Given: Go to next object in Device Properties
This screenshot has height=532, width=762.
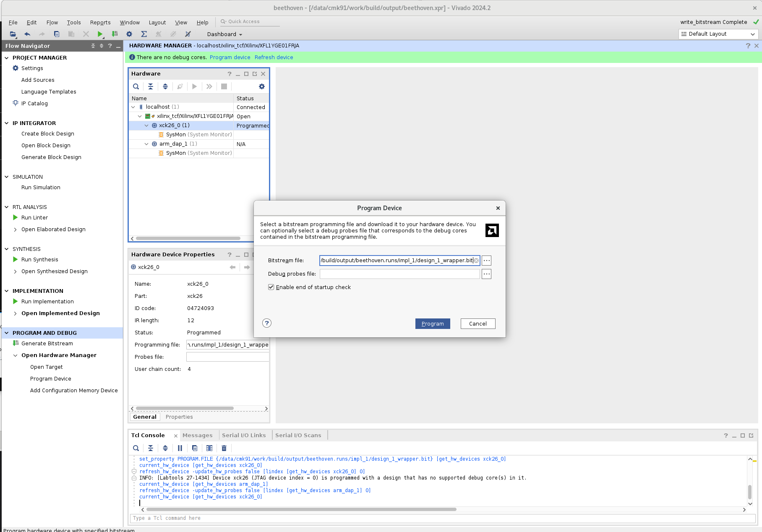Looking at the screenshot, I should (x=247, y=267).
